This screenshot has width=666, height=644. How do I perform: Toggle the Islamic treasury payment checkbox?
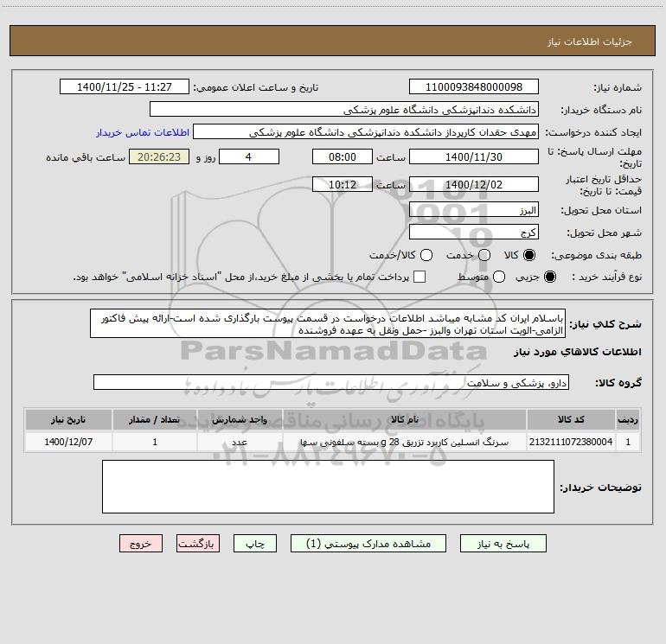pos(419,277)
